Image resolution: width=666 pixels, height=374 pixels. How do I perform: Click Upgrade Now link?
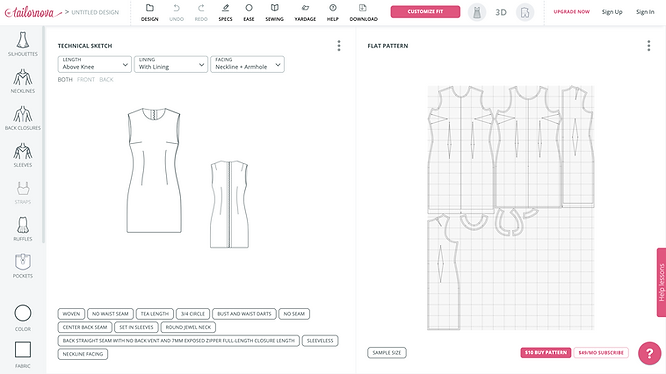coord(571,12)
